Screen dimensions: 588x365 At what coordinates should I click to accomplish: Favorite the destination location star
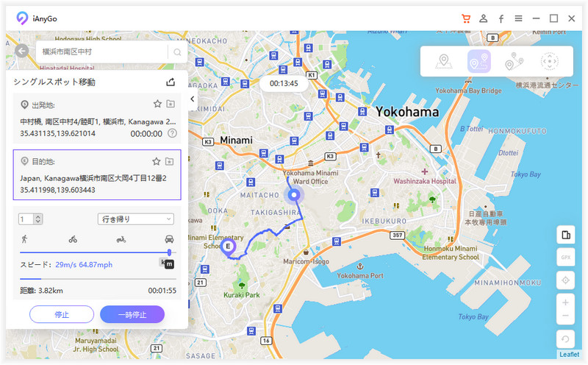click(x=157, y=161)
